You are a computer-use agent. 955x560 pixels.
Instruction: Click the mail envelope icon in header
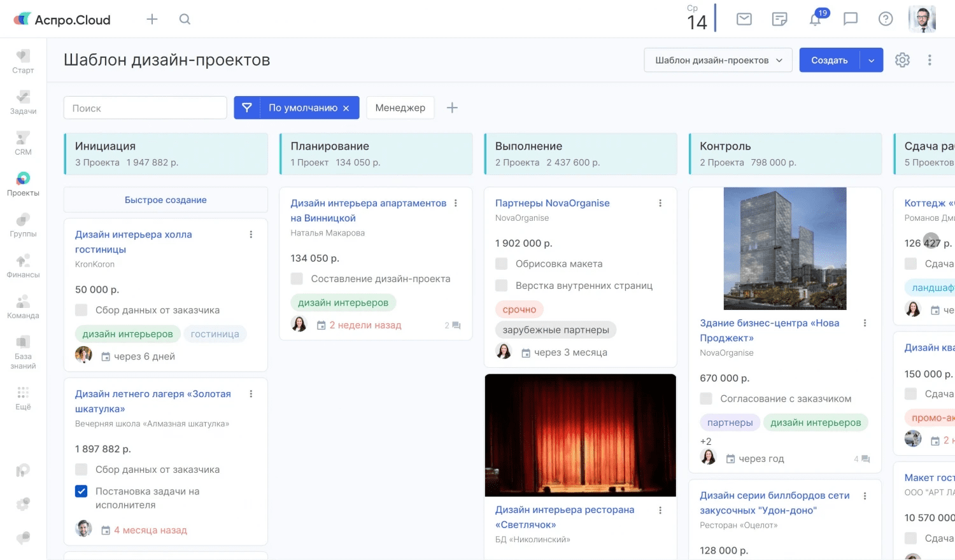coord(744,19)
